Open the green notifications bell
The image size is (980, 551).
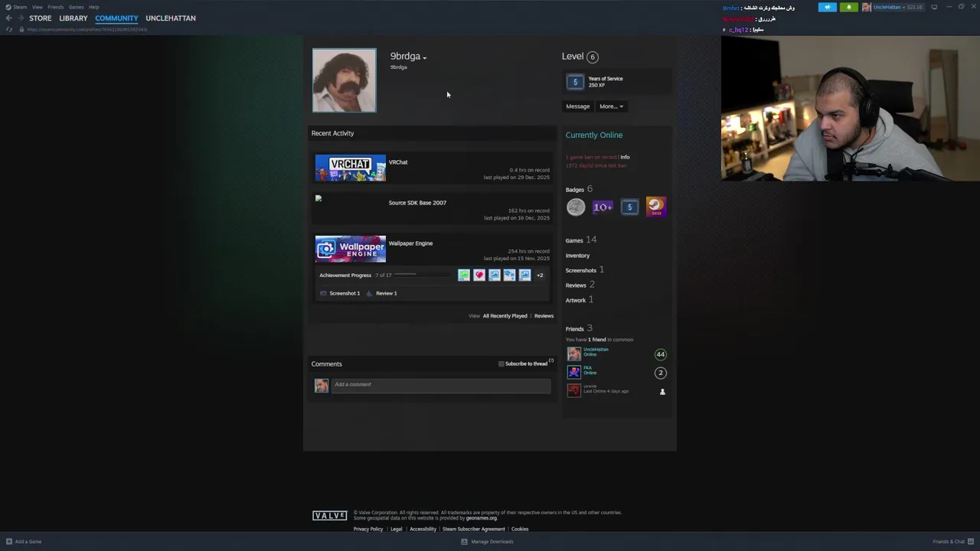tap(848, 7)
